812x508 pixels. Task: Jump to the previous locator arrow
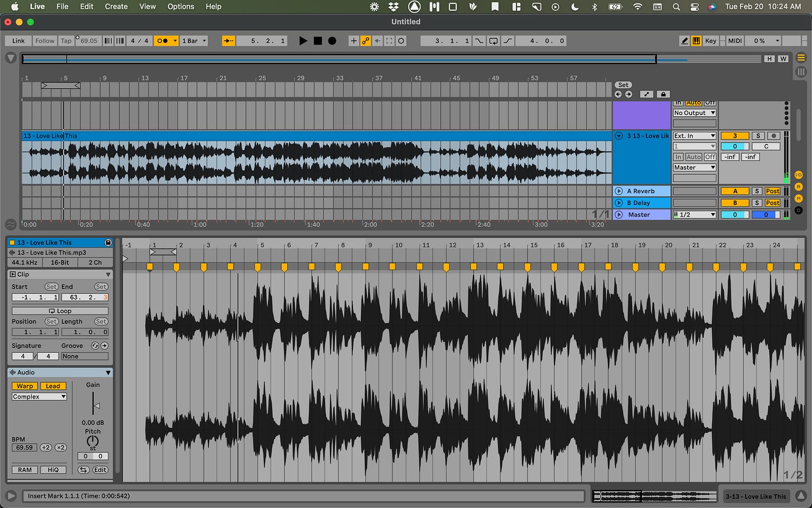(x=618, y=94)
